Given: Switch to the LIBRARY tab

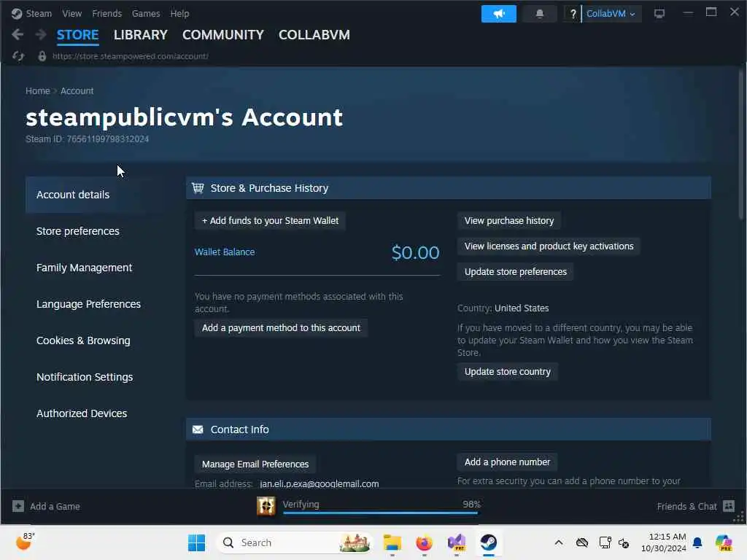Looking at the screenshot, I should coord(141,35).
